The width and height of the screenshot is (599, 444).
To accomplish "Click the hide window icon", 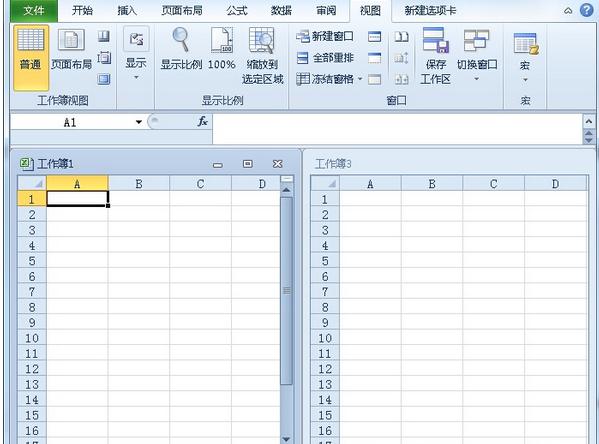I will [374, 58].
